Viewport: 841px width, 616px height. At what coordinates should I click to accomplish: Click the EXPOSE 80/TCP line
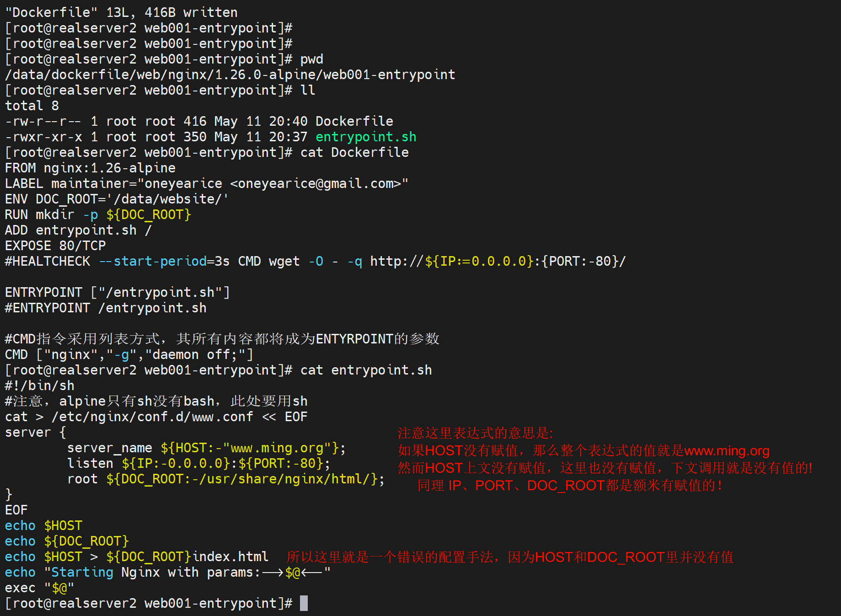click(x=55, y=246)
